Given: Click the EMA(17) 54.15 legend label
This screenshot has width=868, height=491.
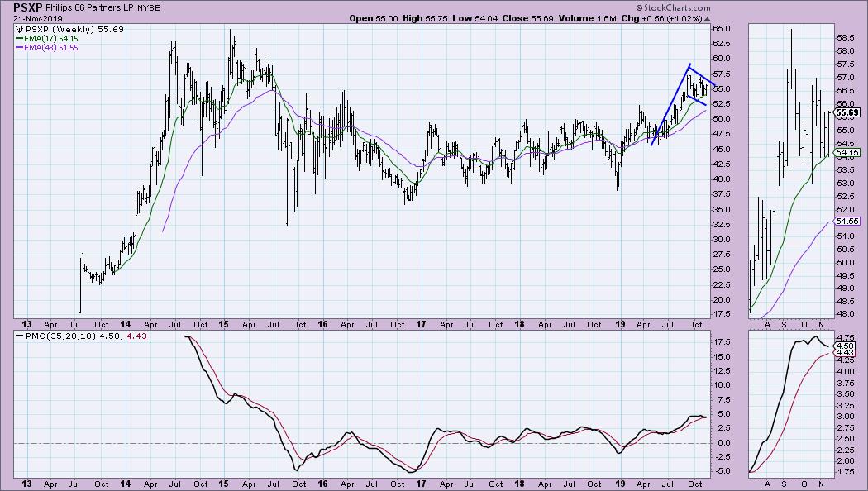Looking at the screenshot, I should pos(51,39).
